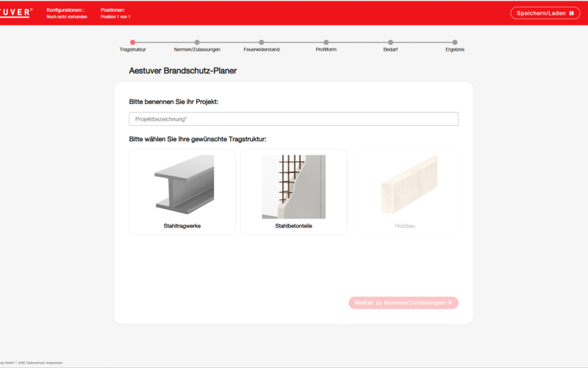This screenshot has width=588, height=368.
Task: Open the AGB footer link
Action: 21,363
